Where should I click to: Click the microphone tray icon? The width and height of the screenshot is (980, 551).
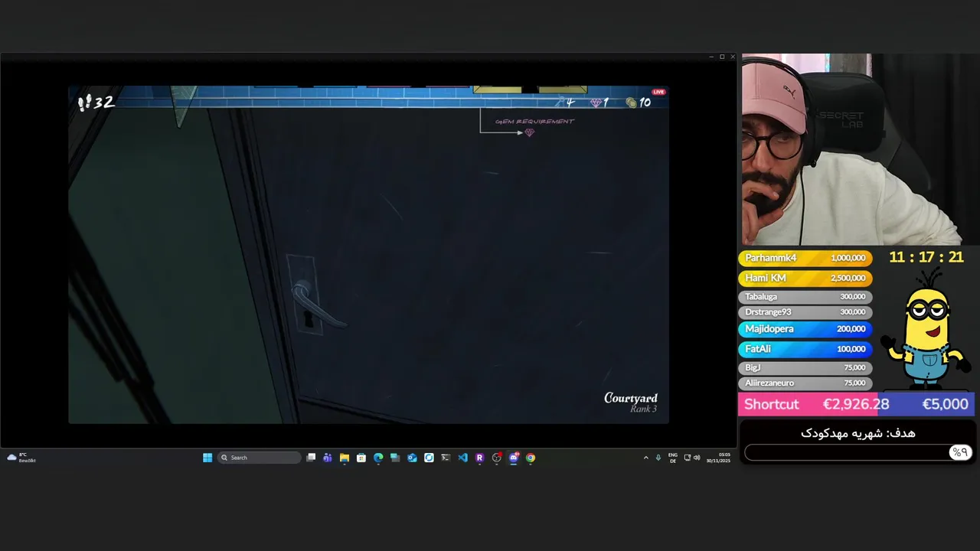click(x=658, y=458)
